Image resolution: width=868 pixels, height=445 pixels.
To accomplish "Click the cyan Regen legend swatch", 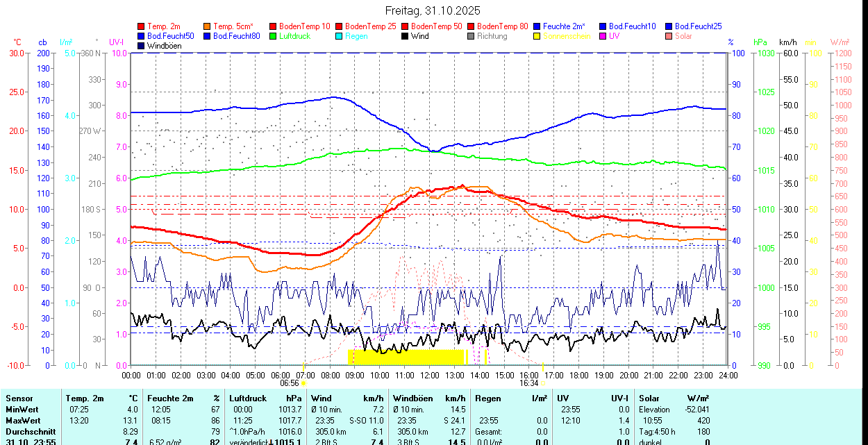I will (x=340, y=36).
